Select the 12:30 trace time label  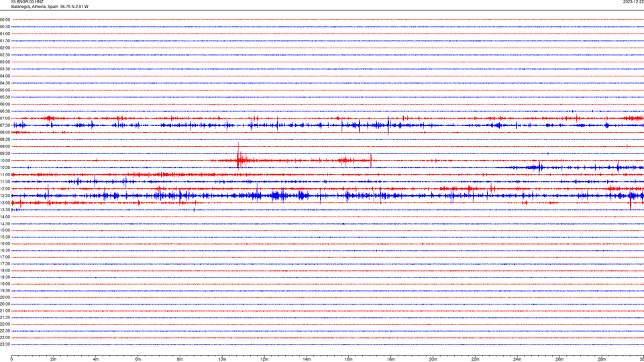tap(5, 196)
